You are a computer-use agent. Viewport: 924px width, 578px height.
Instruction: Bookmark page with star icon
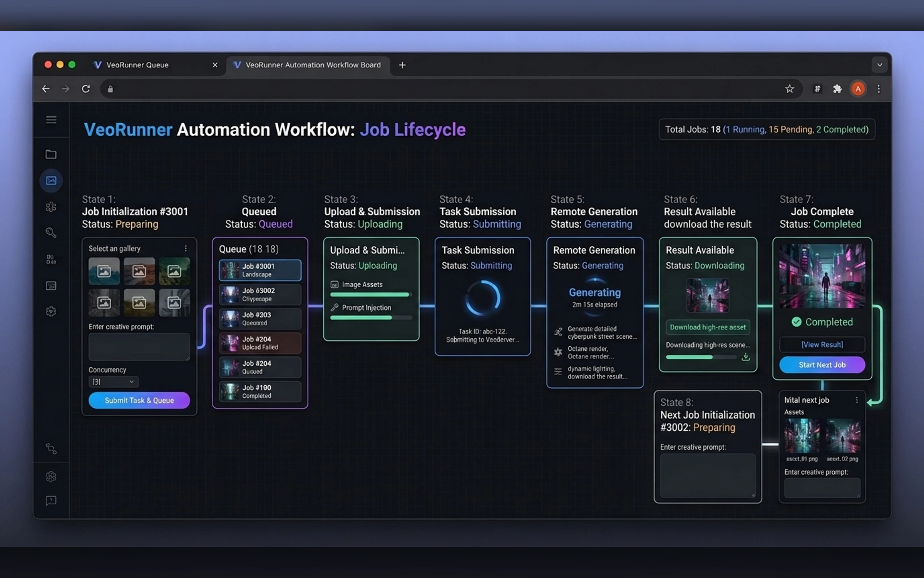click(x=789, y=89)
